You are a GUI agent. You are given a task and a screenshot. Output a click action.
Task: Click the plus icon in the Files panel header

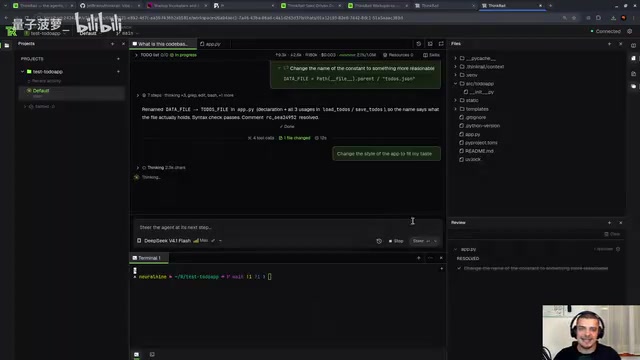point(609,44)
